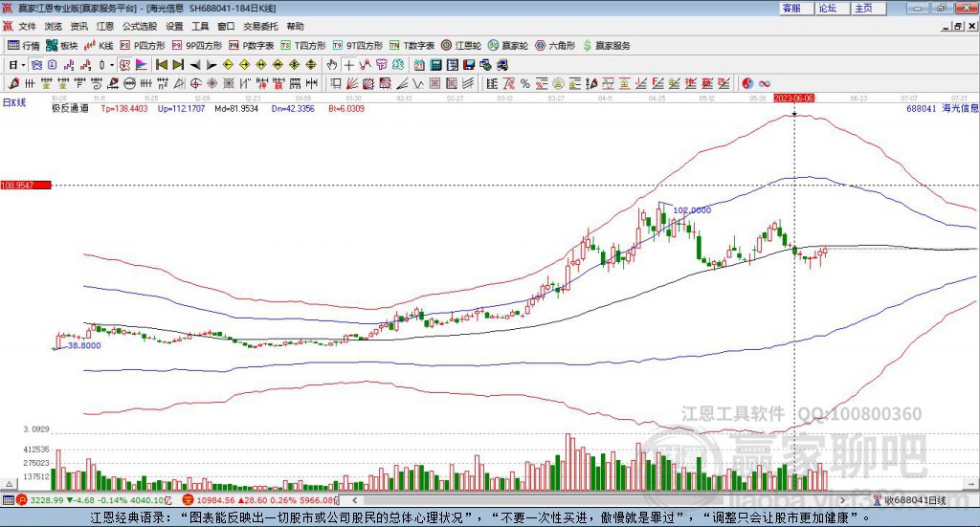This screenshot has height=527, width=980.
Task: Click the 3228.99 index in status bar
Action: click(46, 500)
